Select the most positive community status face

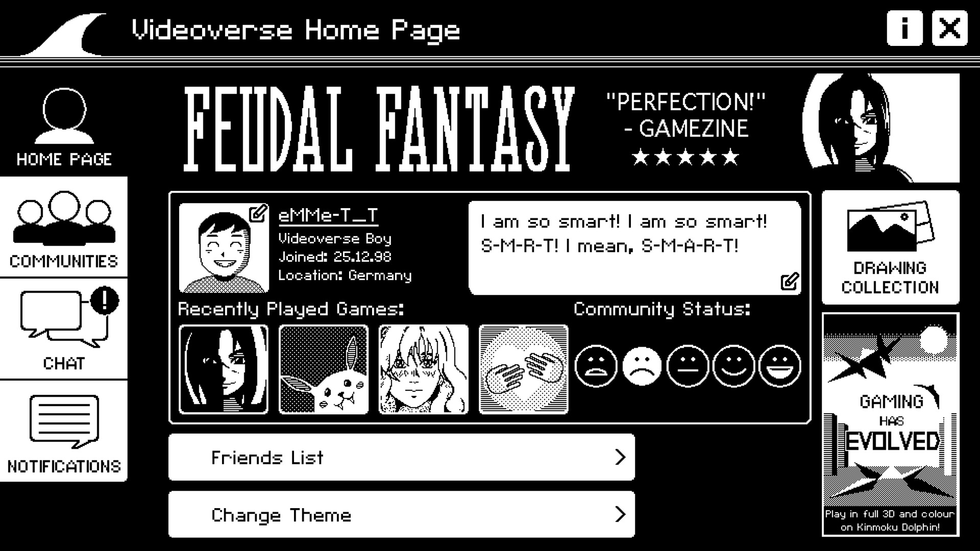click(x=779, y=367)
